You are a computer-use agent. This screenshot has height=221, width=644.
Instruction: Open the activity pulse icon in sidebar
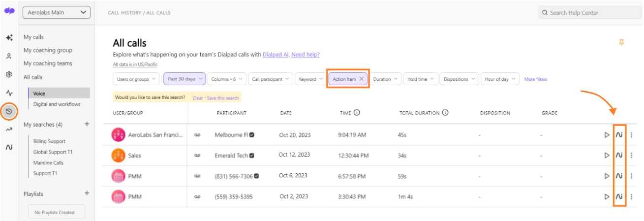[9, 93]
